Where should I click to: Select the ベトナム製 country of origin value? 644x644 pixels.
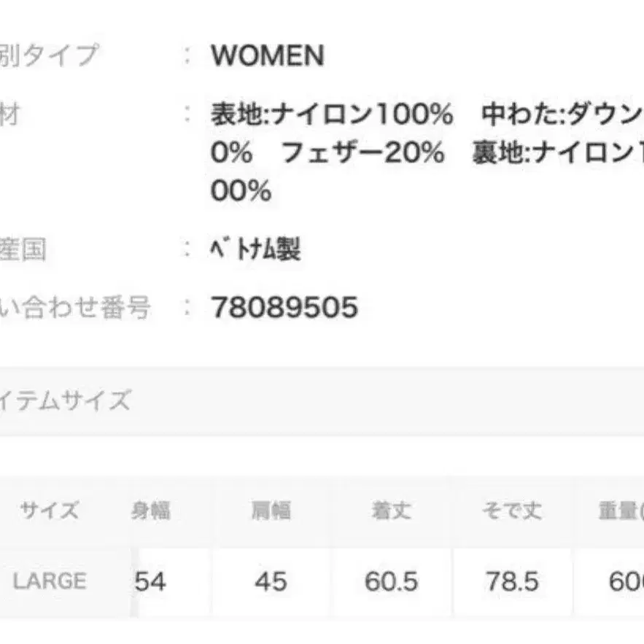(255, 250)
